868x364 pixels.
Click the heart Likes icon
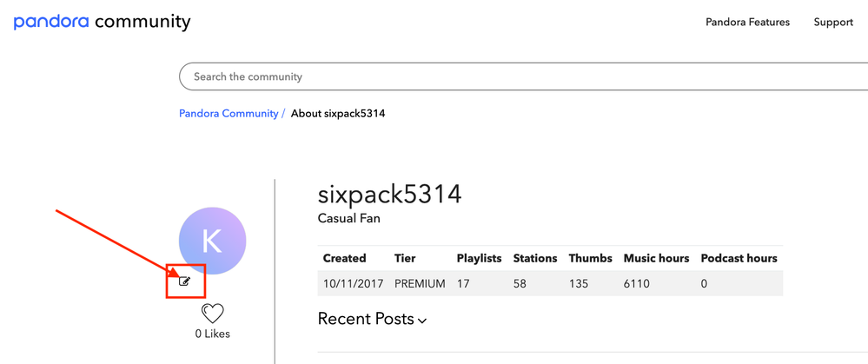212,314
